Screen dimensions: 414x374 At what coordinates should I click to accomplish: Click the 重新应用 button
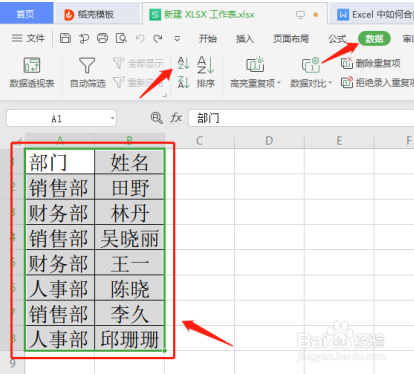pos(138,82)
